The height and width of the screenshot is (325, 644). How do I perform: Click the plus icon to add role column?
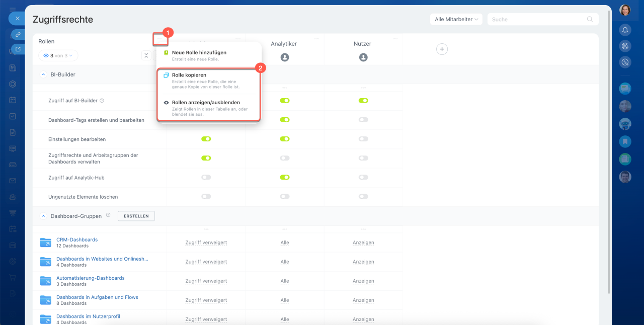coord(442,49)
